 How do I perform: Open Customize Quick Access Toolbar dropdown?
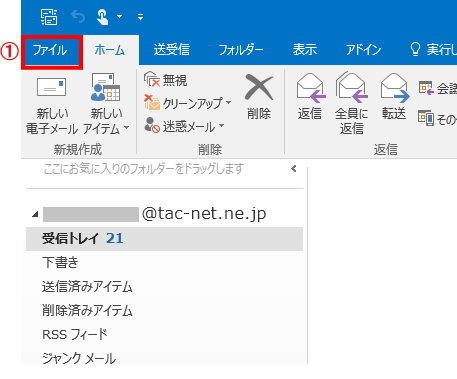pos(141,16)
